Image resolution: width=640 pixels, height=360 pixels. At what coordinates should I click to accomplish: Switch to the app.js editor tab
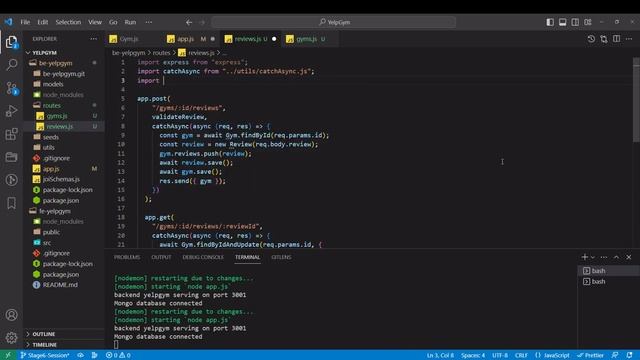[x=185, y=39]
